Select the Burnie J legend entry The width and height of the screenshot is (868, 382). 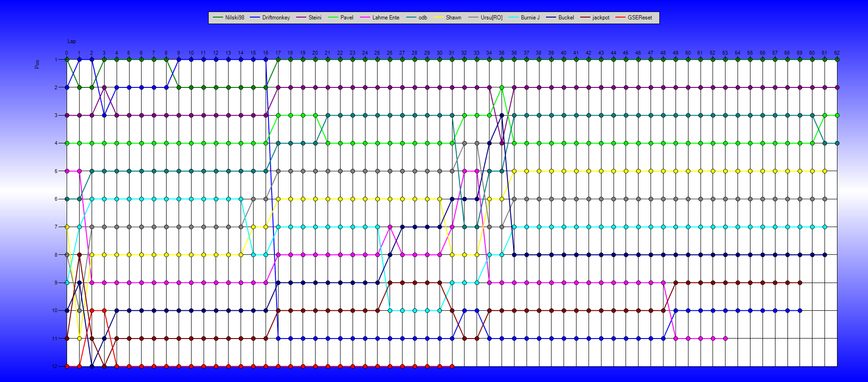coord(524,18)
